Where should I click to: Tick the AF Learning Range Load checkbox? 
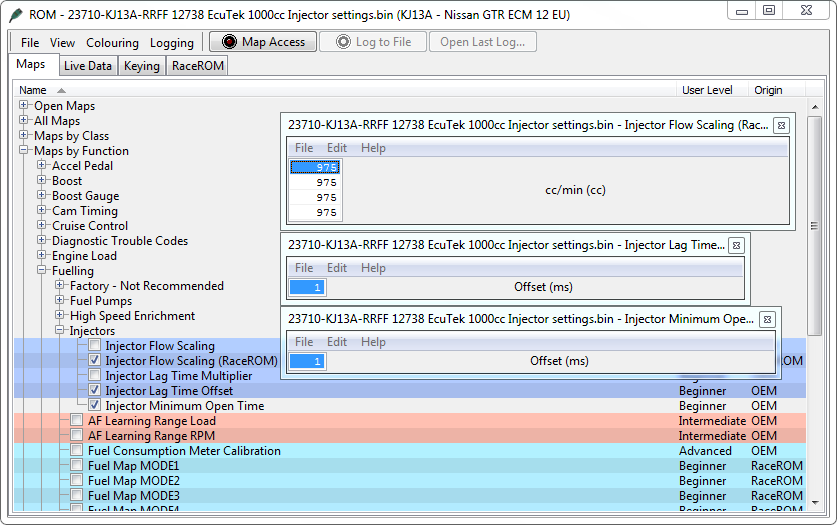pyautogui.click(x=77, y=421)
